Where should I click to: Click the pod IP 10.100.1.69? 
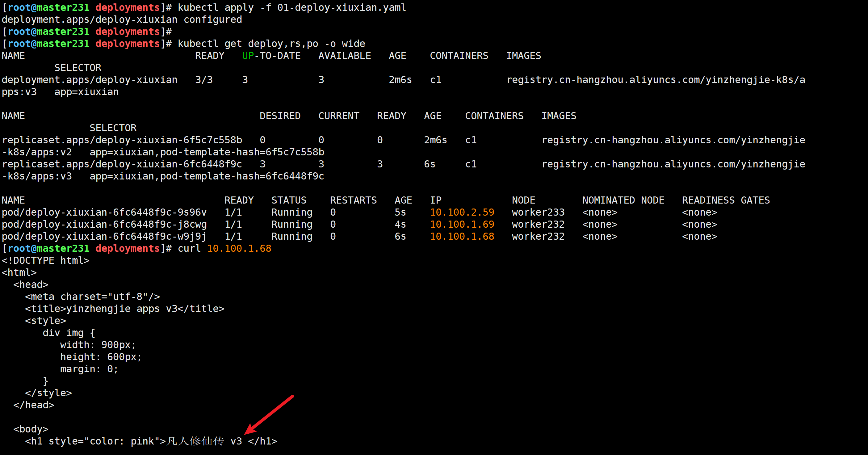point(462,225)
